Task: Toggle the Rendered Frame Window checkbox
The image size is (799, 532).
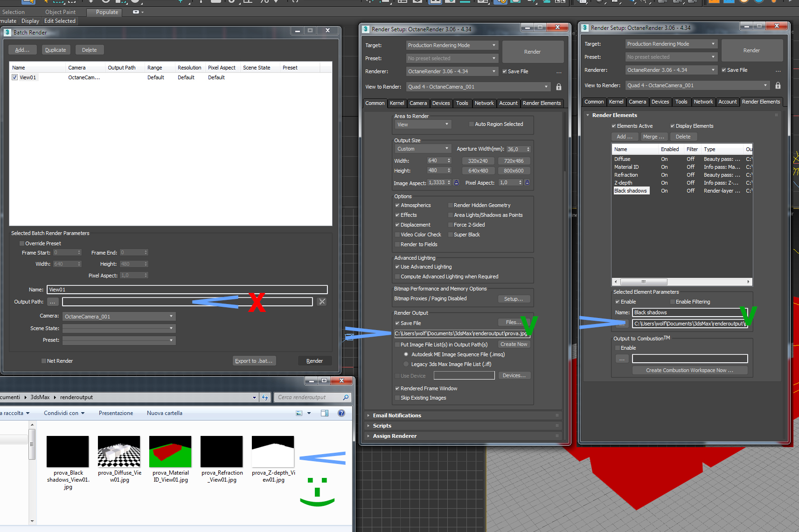Action: 397,388
